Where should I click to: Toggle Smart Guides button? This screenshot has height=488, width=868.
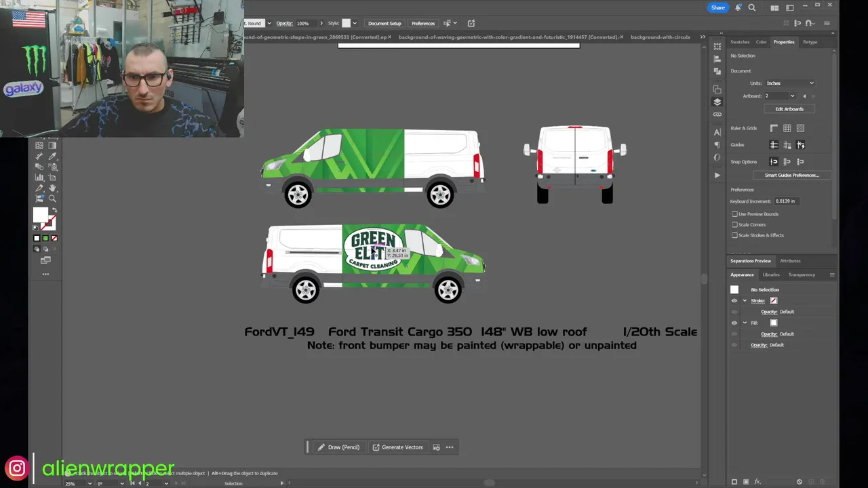pos(800,144)
